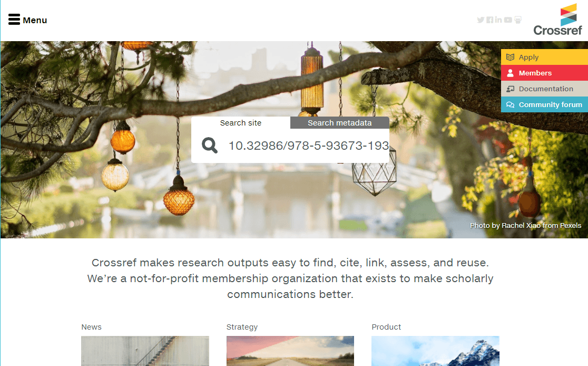The height and width of the screenshot is (366, 588).
Task: Open Crossref Facebook page icon
Action: [490, 20]
